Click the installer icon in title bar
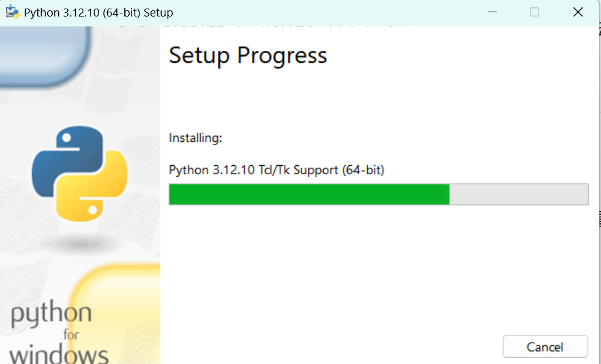Image resolution: width=601 pixels, height=364 pixels. click(x=12, y=12)
